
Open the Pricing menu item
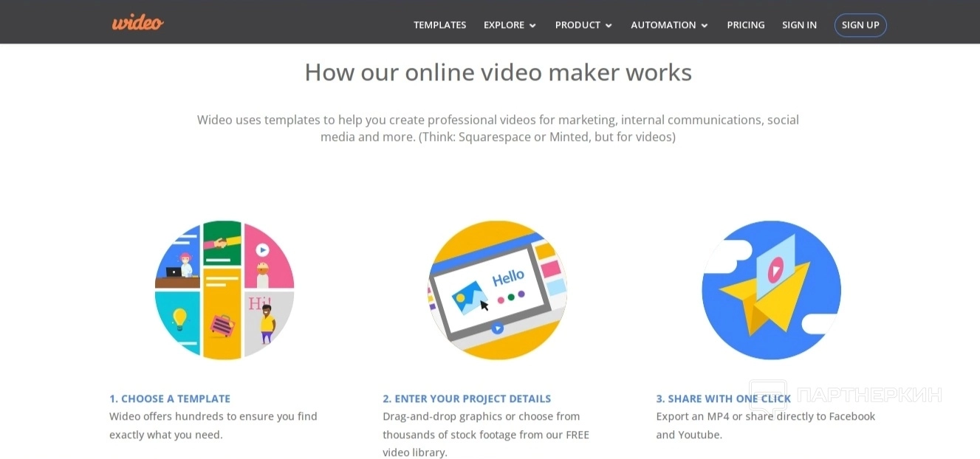tap(746, 25)
